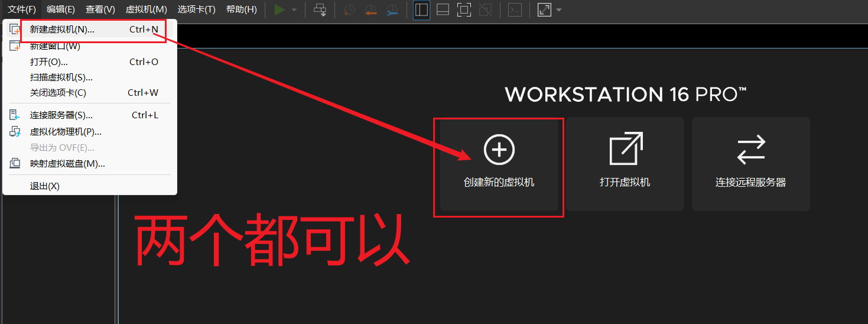This screenshot has height=324, width=868.
Task: Click the green Power On play icon
Action: point(280,9)
